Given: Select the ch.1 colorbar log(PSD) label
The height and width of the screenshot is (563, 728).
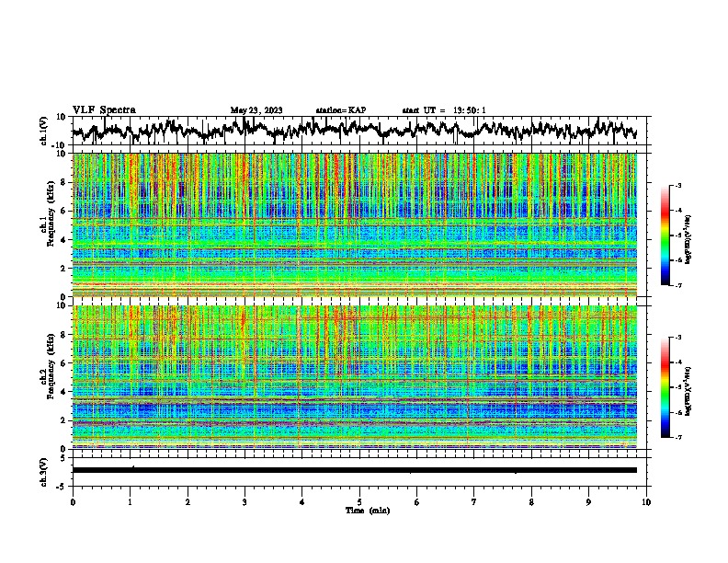Looking at the screenshot, I should [688, 239].
